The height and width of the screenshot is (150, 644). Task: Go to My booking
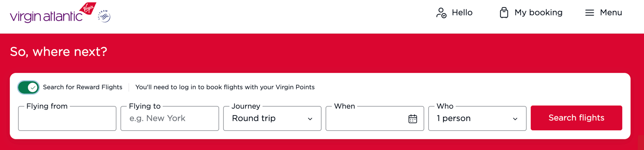click(538, 13)
